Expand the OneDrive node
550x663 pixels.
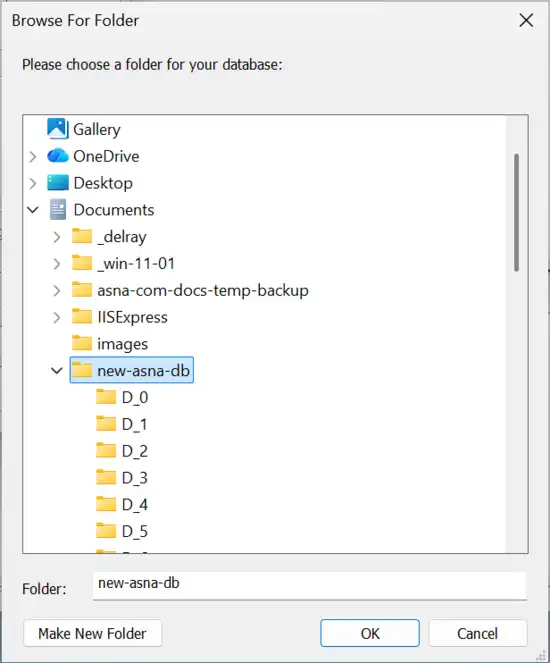pos(33,156)
